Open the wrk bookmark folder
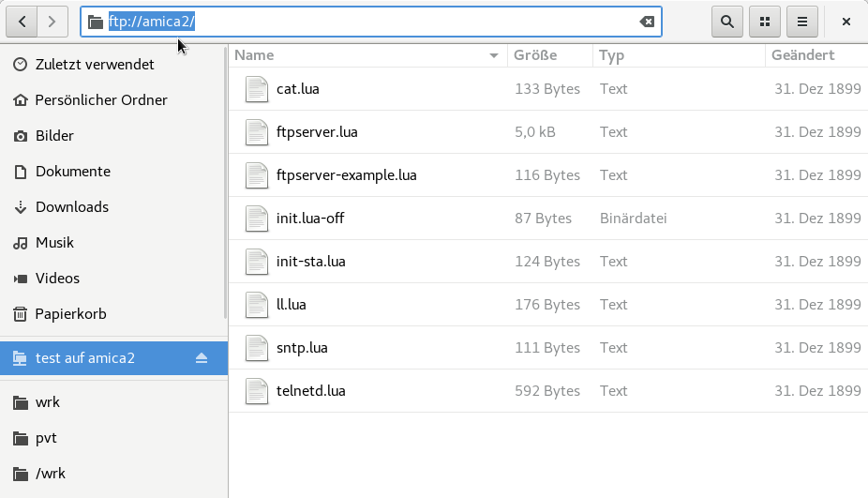 48,402
